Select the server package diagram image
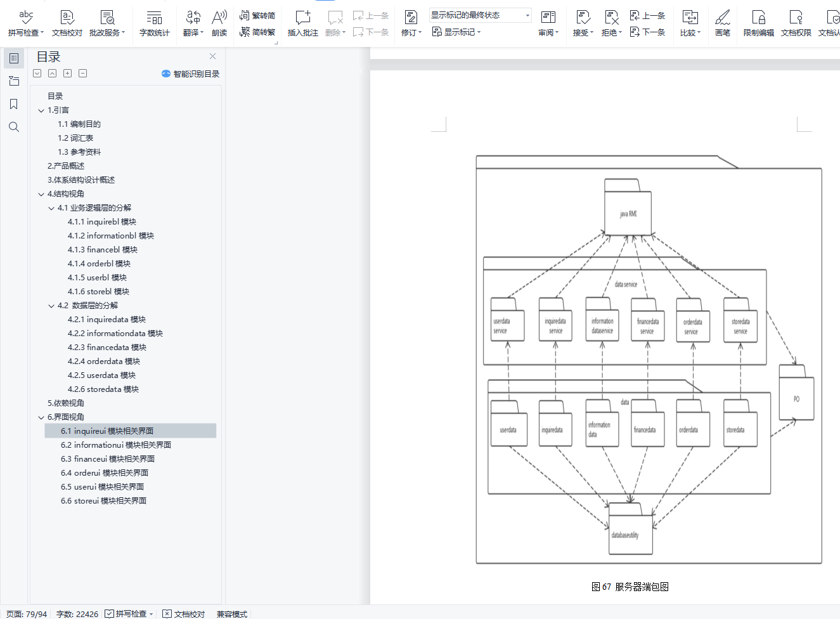840x619 pixels. pyautogui.click(x=649, y=360)
